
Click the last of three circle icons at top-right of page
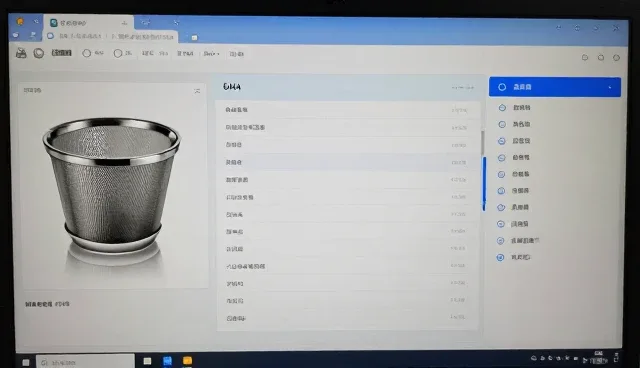(616, 58)
